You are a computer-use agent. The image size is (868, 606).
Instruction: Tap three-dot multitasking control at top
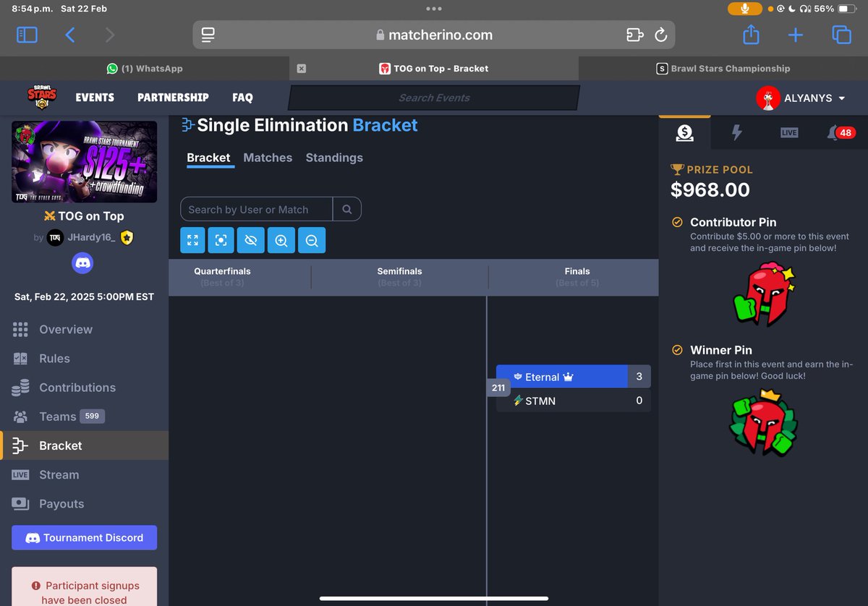(x=434, y=9)
